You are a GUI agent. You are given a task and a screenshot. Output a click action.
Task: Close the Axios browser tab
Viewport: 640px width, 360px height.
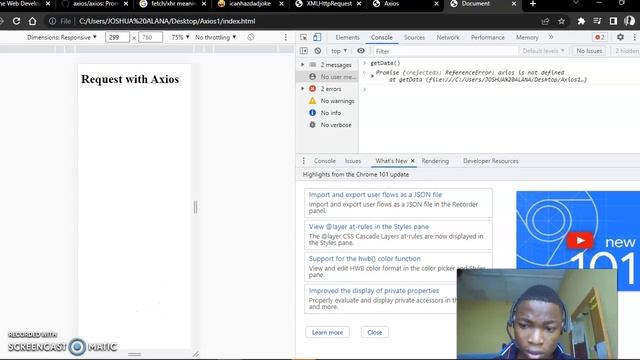(x=436, y=4)
